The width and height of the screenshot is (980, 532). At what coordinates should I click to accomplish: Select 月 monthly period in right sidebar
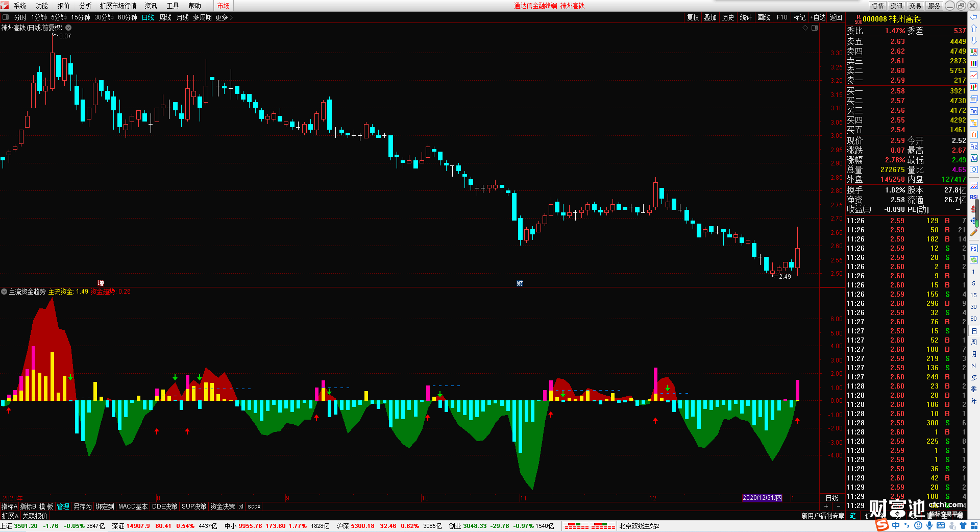pyautogui.click(x=973, y=354)
